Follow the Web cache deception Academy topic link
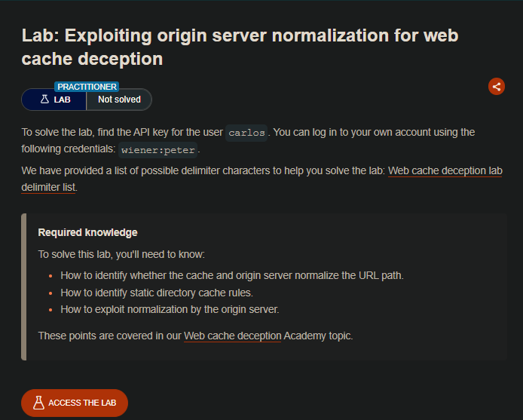 click(x=233, y=336)
